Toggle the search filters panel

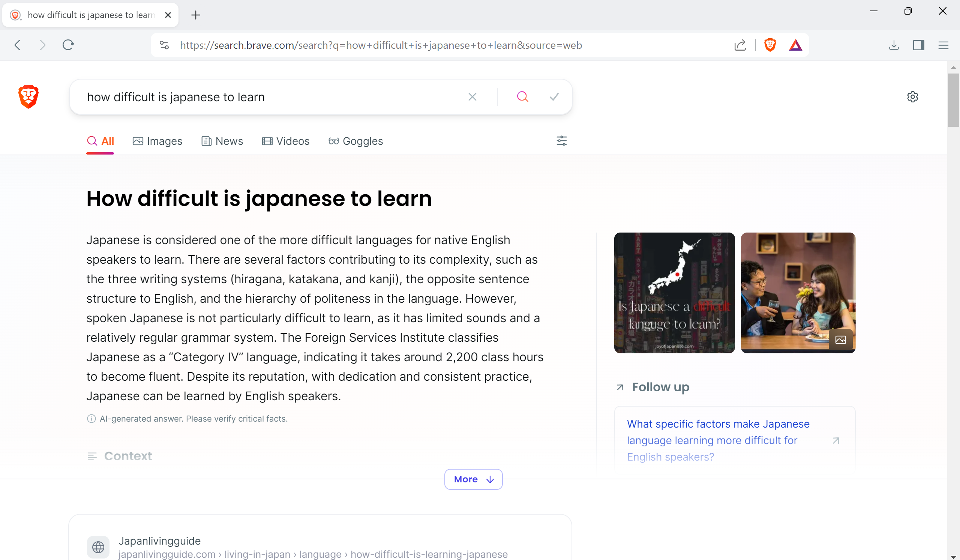562,141
